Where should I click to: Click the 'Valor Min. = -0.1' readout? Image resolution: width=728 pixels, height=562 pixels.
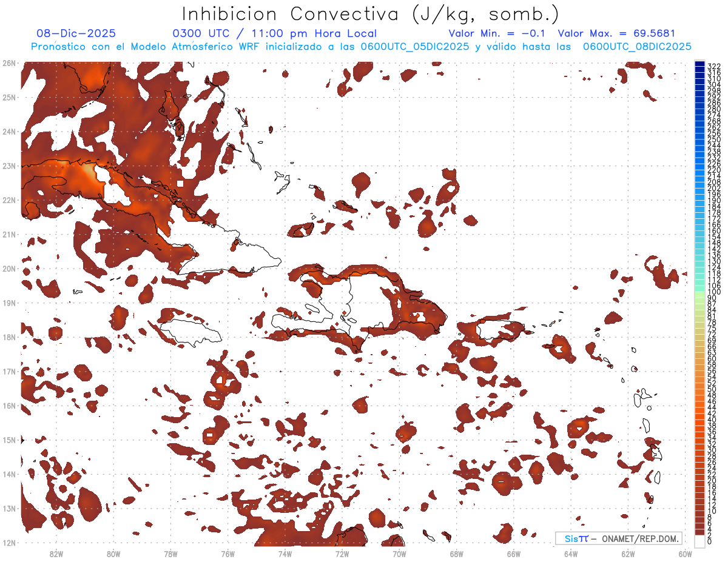[x=498, y=34]
